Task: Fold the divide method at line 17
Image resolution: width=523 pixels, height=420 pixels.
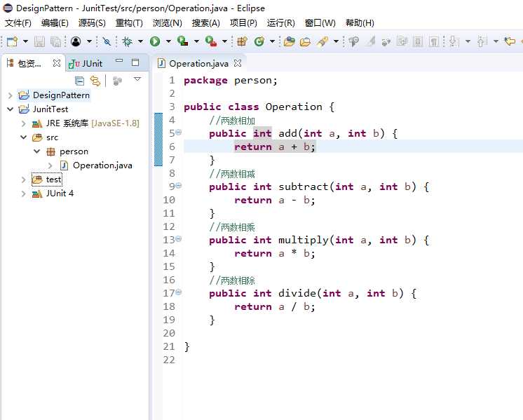Action: [x=179, y=292]
